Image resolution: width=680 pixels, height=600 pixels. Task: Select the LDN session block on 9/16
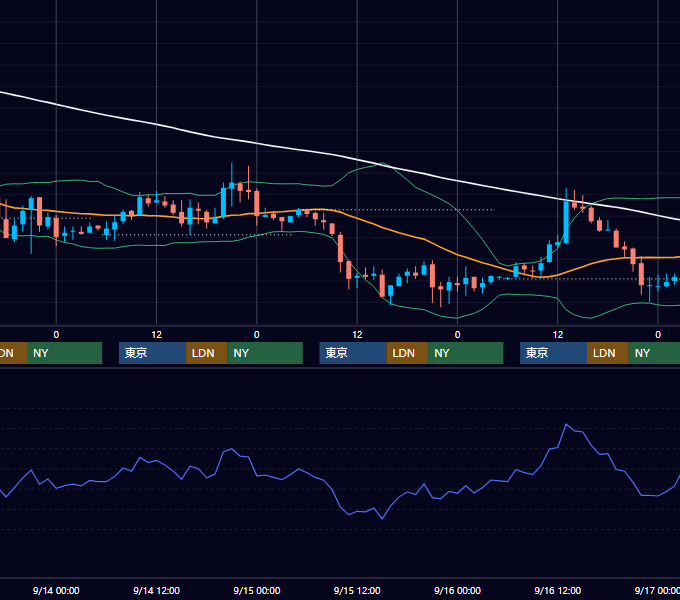[x=608, y=353]
